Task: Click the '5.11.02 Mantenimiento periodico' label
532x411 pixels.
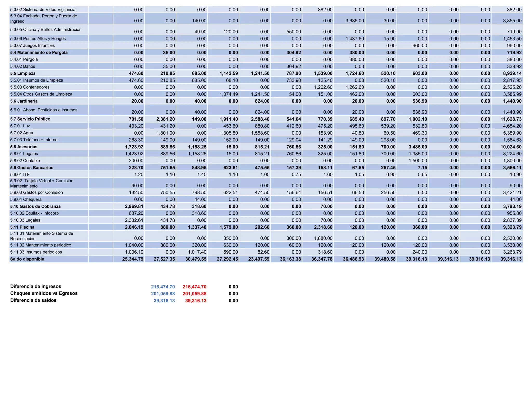Action: [41, 245]
